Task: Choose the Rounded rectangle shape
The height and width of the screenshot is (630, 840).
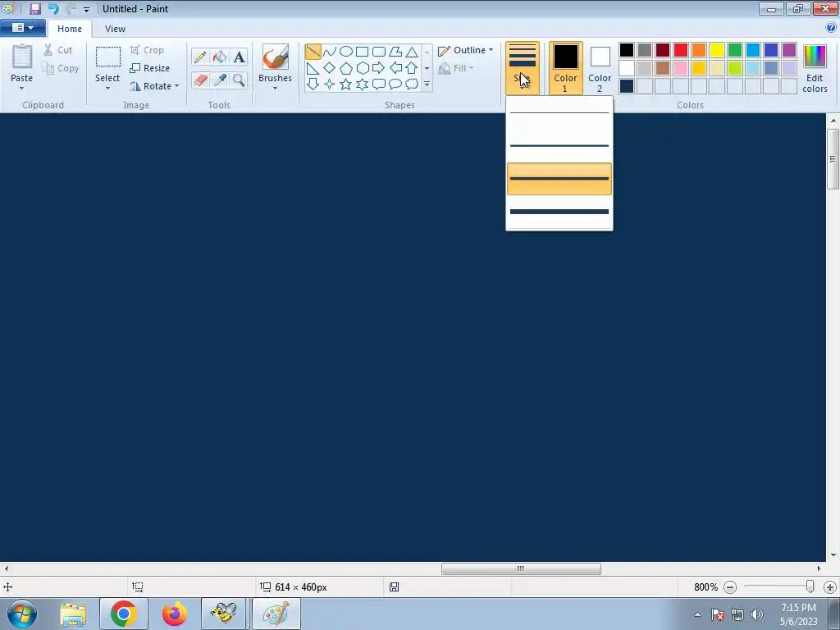Action: point(379,52)
